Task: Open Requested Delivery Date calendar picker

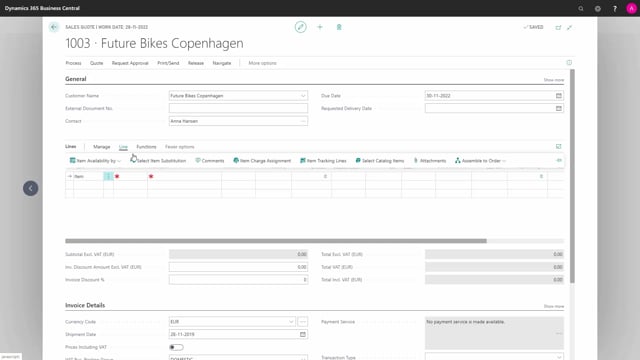Action: pyautogui.click(x=559, y=108)
